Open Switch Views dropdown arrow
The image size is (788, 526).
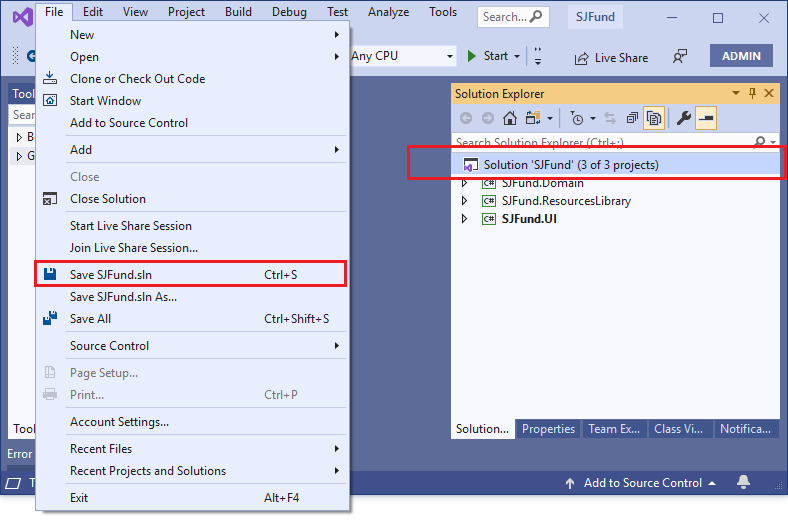(x=550, y=119)
